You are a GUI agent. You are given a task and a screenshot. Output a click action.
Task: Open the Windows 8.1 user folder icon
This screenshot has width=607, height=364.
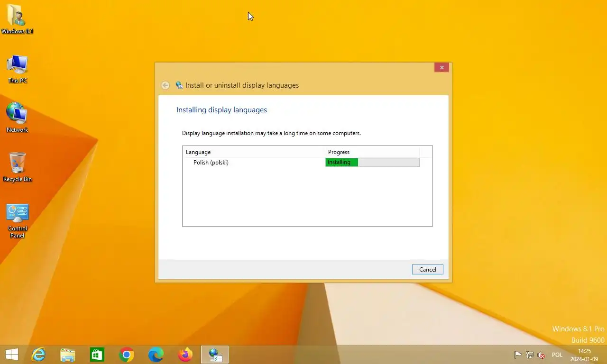coord(17,19)
